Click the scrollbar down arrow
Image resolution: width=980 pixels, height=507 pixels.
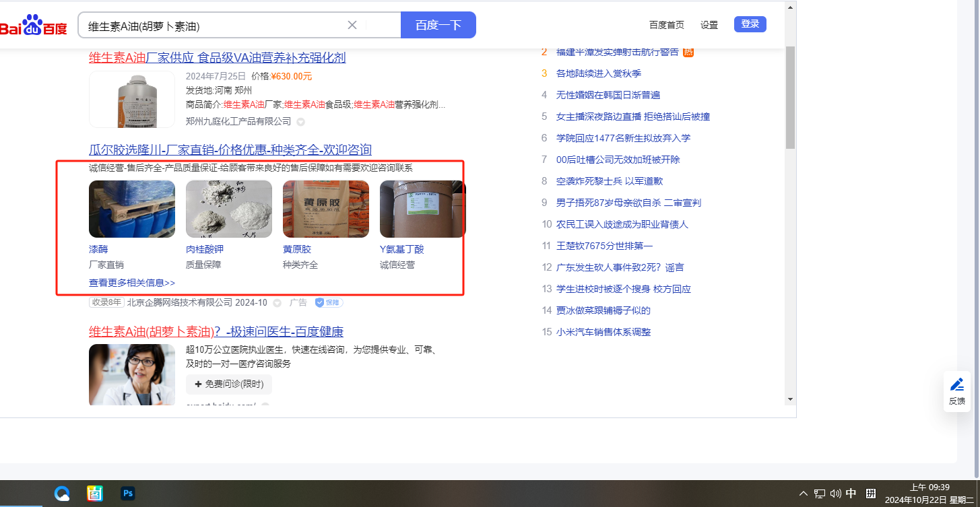point(790,399)
